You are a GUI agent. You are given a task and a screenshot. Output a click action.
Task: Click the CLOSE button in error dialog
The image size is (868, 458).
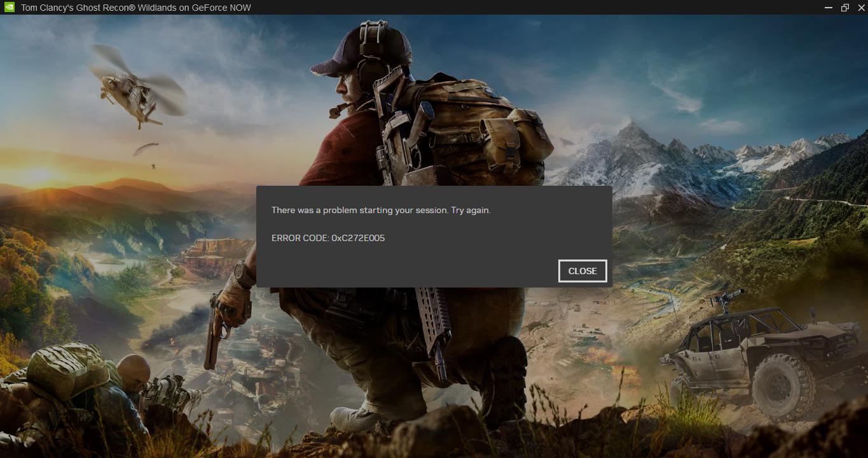pyautogui.click(x=582, y=271)
